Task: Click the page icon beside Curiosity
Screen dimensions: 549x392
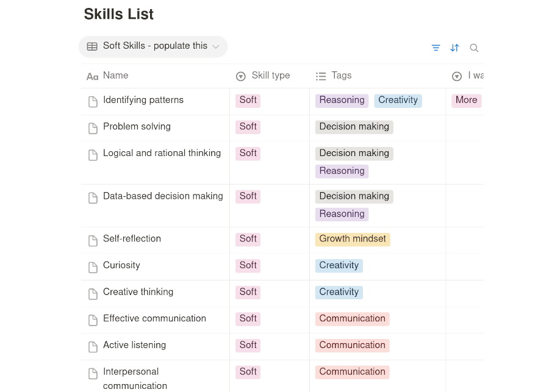Action: tap(93, 267)
